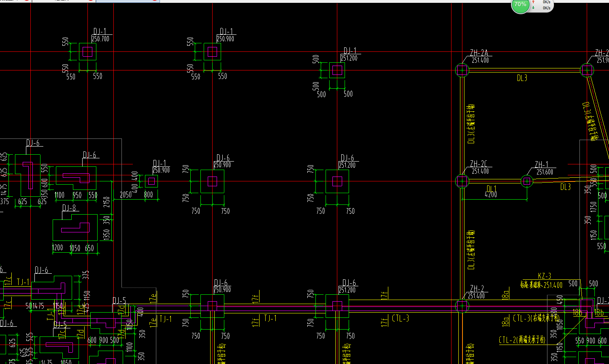
Task: Pick the ZH-2C pile circle symbol
Action: [x=462, y=181]
